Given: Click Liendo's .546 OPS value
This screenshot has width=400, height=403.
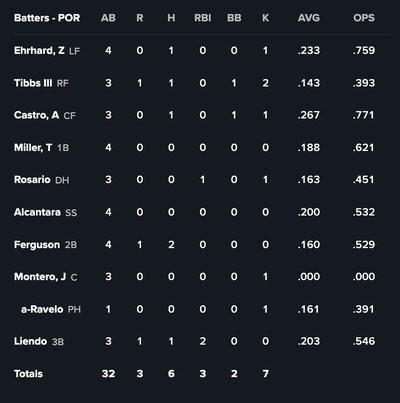Looking at the screenshot, I should tap(364, 341).
